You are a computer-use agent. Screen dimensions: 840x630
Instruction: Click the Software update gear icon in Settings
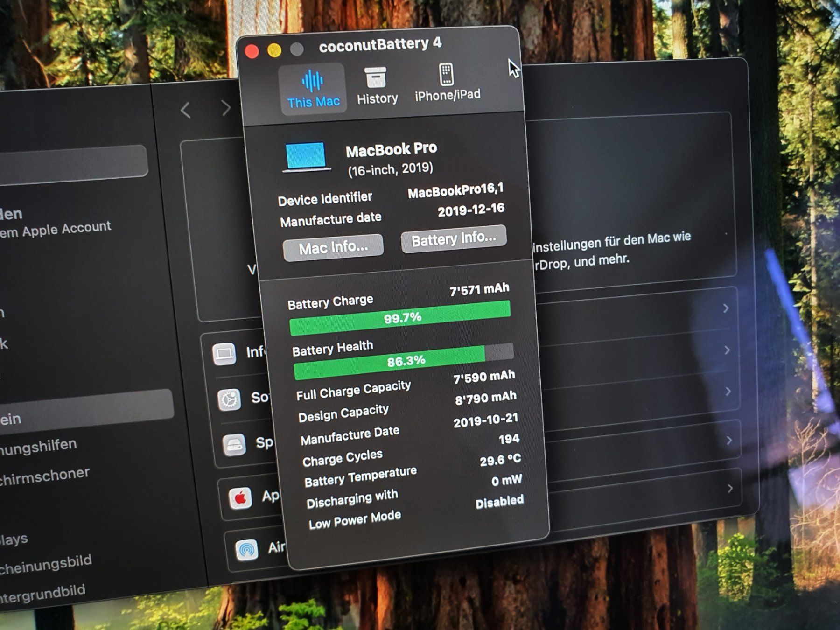229,399
